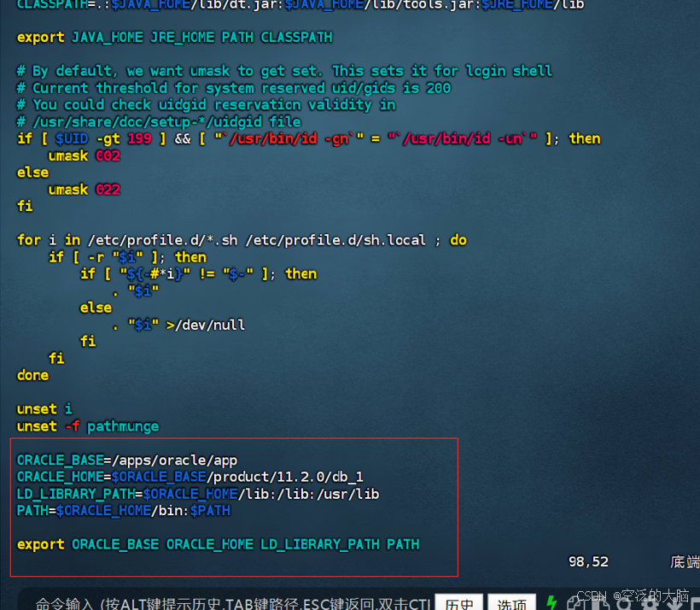
Task: Click the rightmost toolbar icon at bottom edge
Action: point(694,605)
